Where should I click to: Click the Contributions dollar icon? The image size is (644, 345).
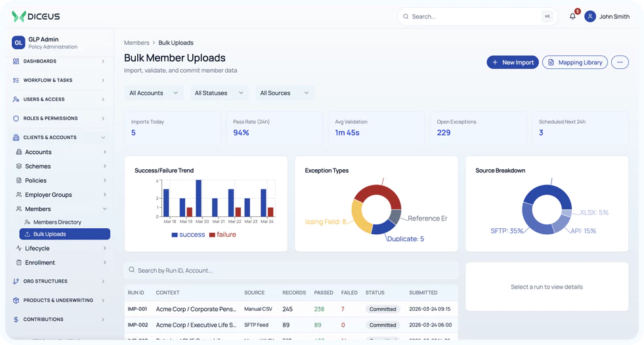(16, 319)
